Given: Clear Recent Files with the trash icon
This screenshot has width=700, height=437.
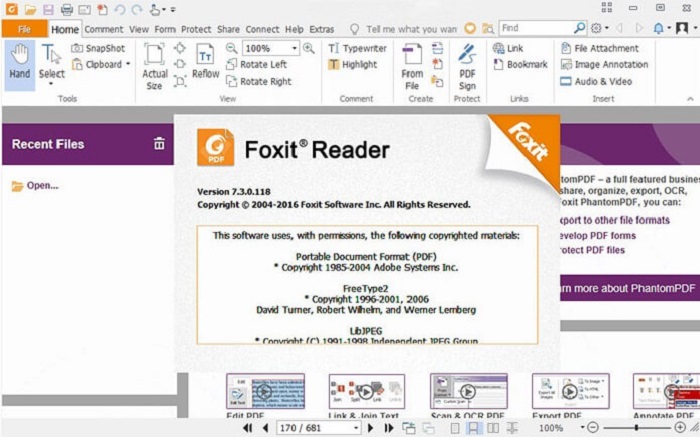Looking at the screenshot, I should [159, 144].
